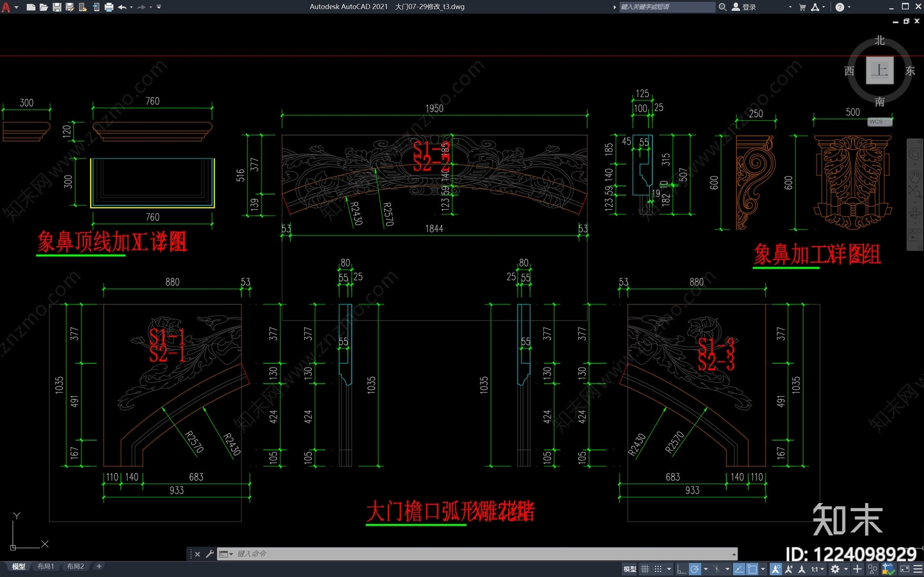Click the 上 face of the ViewCube
The width and height of the screenshot is (924, 577).
(x=880, y=70)
